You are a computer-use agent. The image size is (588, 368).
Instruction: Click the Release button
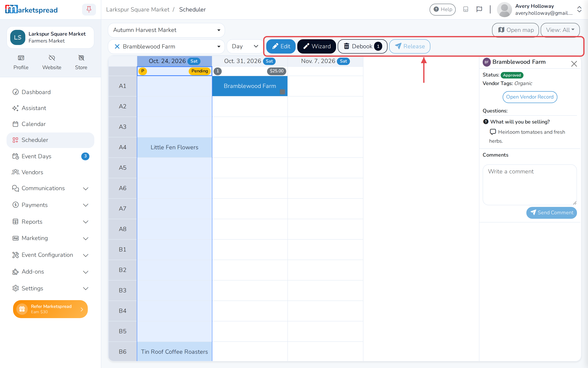(409, 46)
